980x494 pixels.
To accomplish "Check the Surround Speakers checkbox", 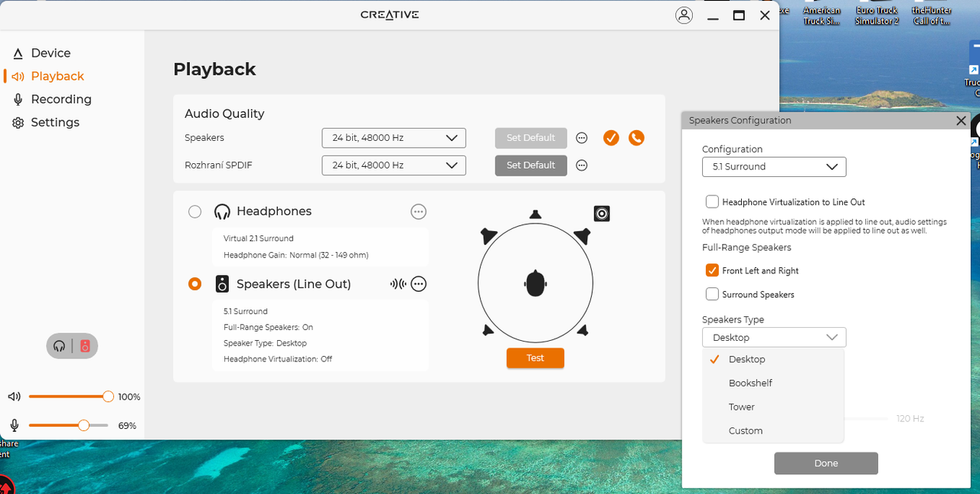I will pyautogui.click(x=712, y=294).
